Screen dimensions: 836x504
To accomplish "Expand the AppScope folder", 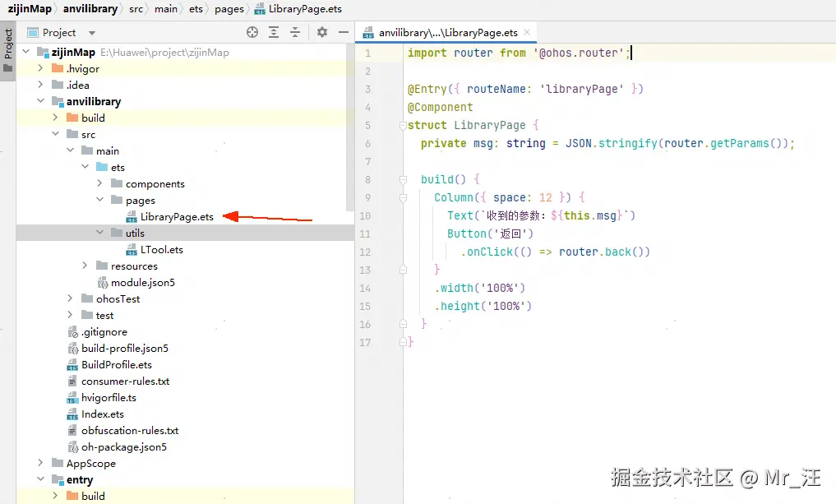I will click(x=40, y=463).
